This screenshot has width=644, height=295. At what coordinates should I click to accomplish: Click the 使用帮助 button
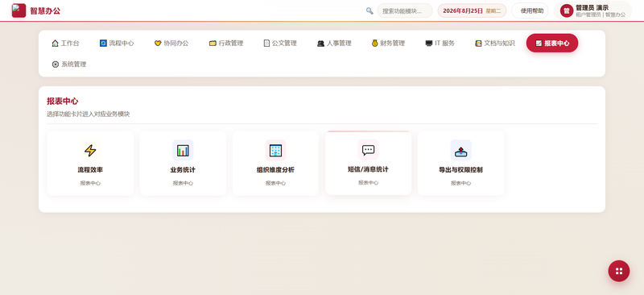[x=530, y=10]
